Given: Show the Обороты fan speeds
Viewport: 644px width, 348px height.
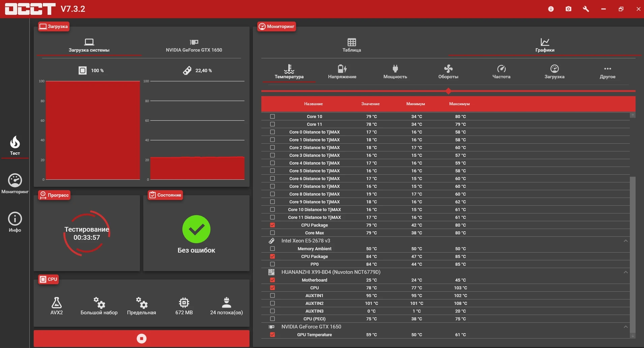Looking at the screenshot, I should (448, 72).
